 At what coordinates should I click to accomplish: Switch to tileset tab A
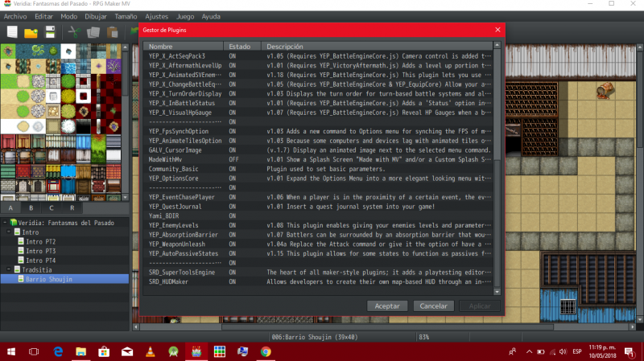[x=10, y=207]
